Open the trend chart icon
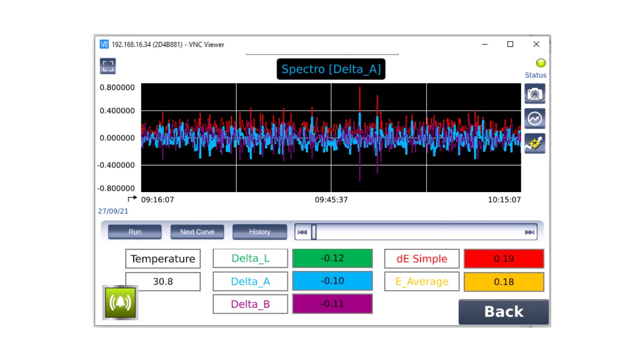The image size is (644, 362). 535,119
